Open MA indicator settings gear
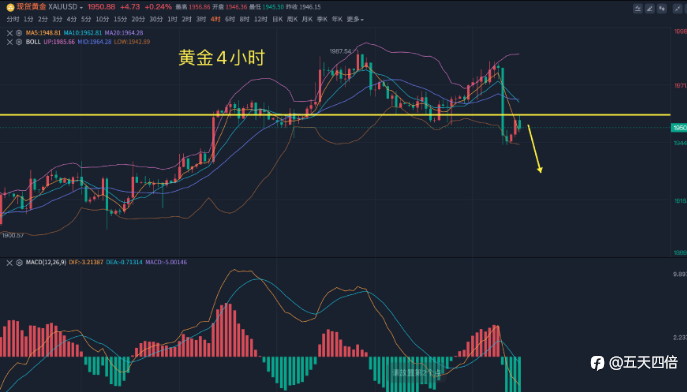 19,33
